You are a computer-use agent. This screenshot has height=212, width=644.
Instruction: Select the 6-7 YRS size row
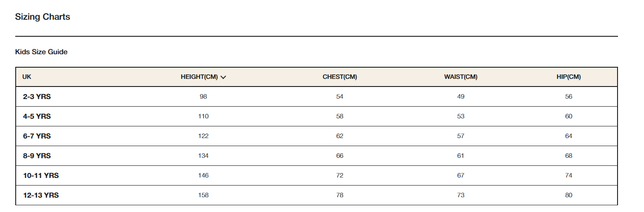317,136
